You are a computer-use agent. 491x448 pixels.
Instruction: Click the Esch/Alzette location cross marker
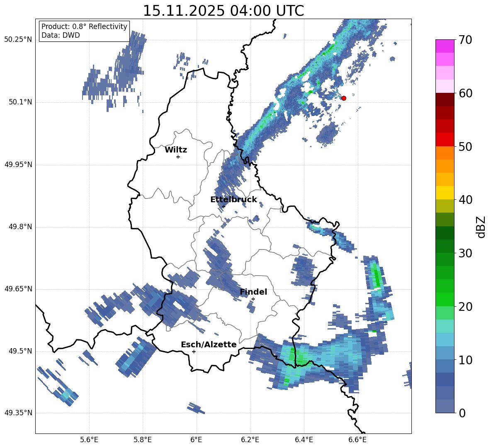point(194,351)
